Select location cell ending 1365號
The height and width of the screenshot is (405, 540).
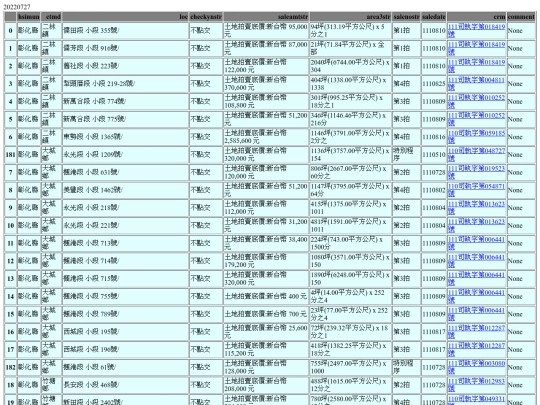click(125, 137)
